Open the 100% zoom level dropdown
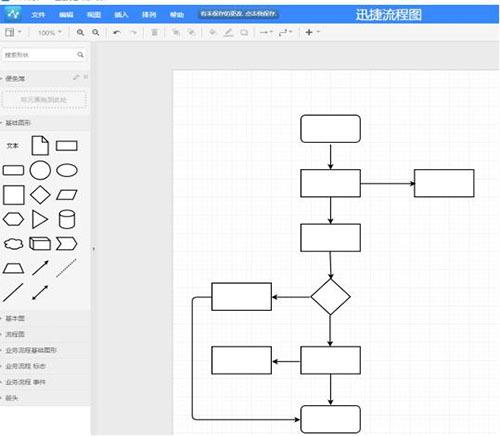Screen dimensions: 500x436 point(50,33)
